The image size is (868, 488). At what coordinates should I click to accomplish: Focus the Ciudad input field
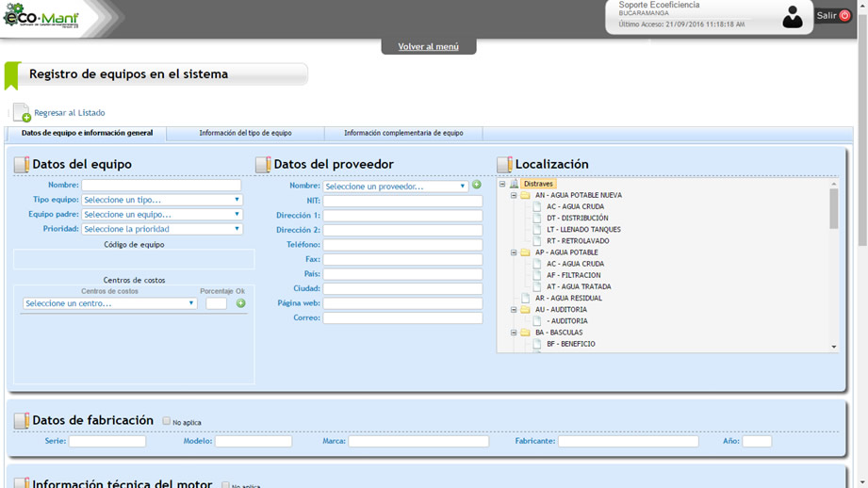click(x=403, y=289)
